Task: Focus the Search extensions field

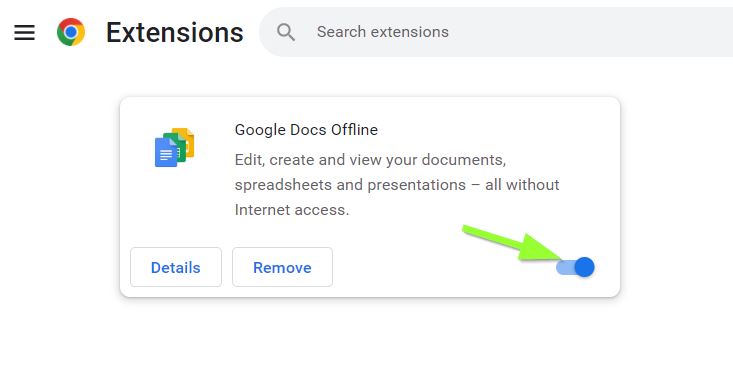Action: pos(496,32)
